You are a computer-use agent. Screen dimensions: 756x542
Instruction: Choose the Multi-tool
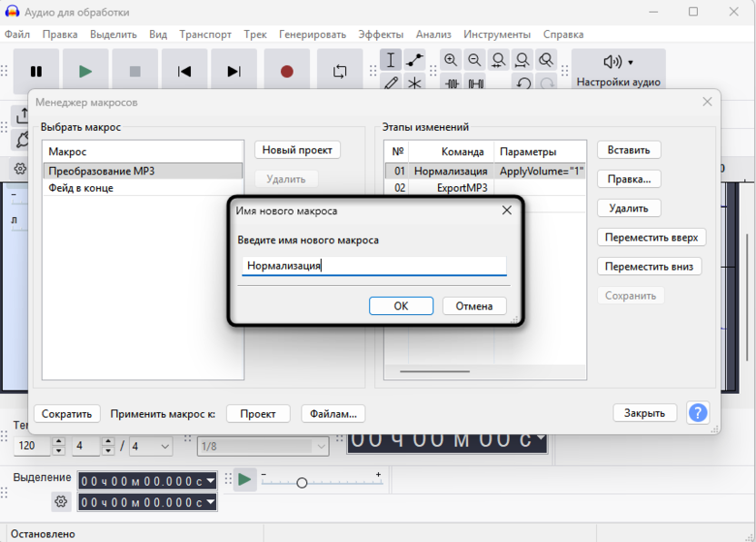click(x=414, y=83)
